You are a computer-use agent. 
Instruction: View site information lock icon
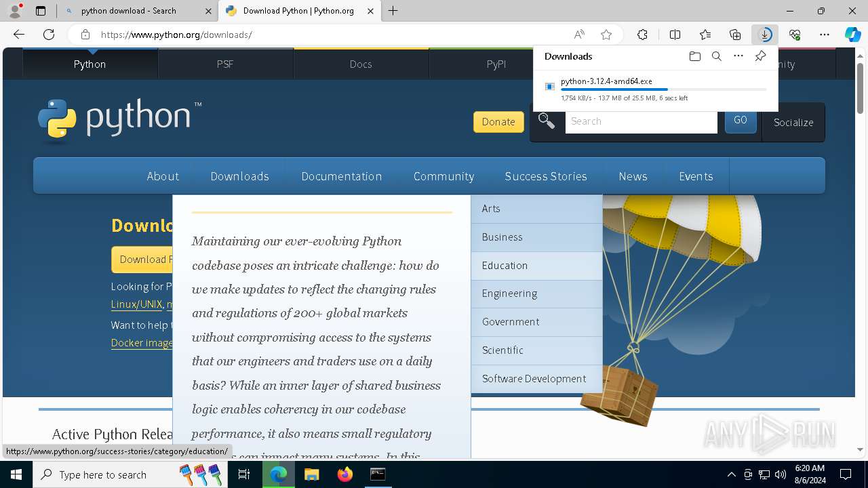pyautogui.click(x=85, y=35)
